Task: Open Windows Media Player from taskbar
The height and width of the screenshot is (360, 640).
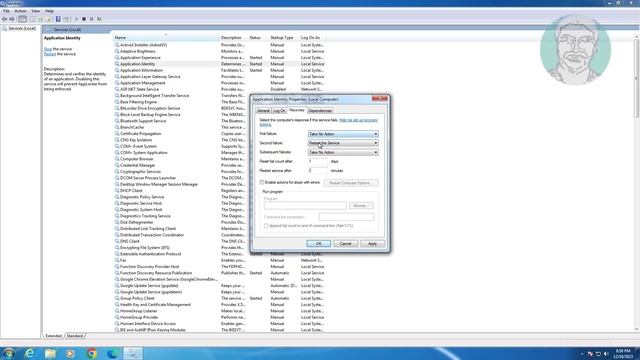Action: click(71, 353)
